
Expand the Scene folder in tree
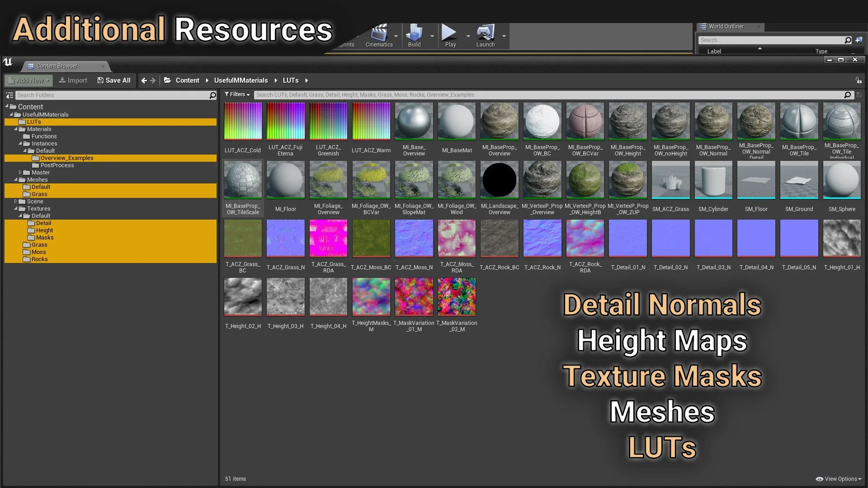tap(16, 202)
